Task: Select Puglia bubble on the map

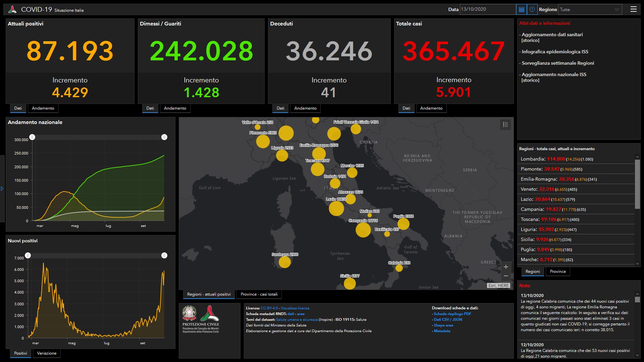Action: [404, 224]
